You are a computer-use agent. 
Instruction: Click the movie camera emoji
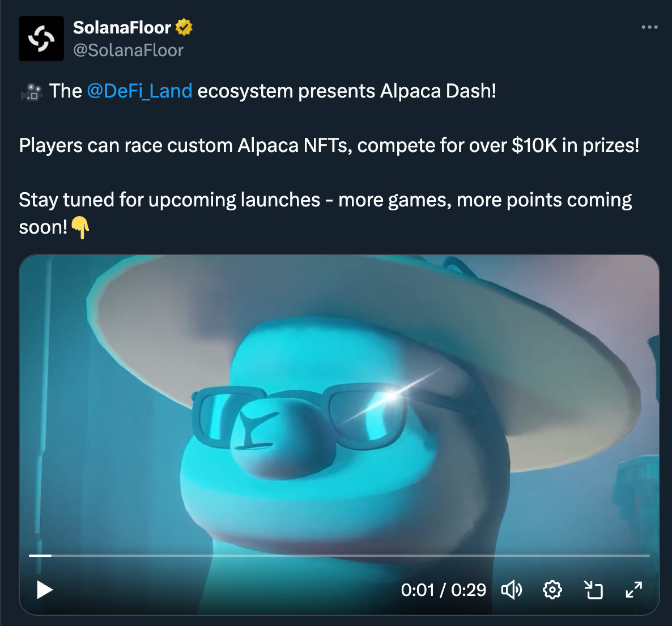coord(31,91)
